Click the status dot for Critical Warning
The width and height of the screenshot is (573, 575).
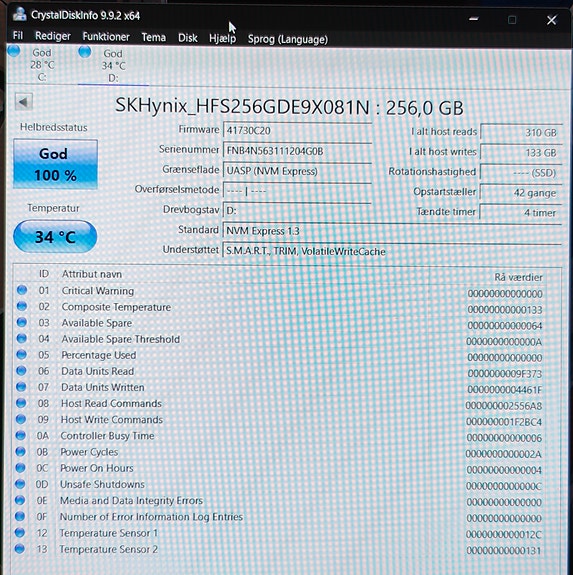click(x=22, y=290)
